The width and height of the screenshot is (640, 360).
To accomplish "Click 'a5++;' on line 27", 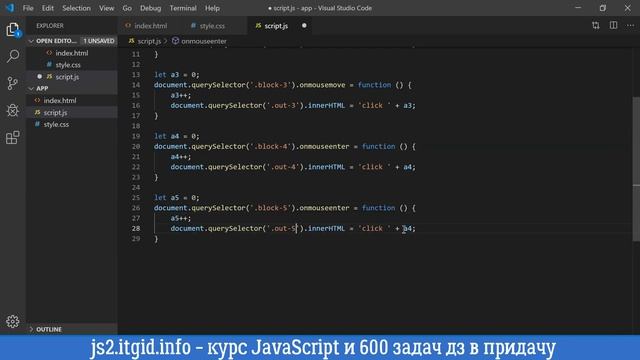I will 181,218.
